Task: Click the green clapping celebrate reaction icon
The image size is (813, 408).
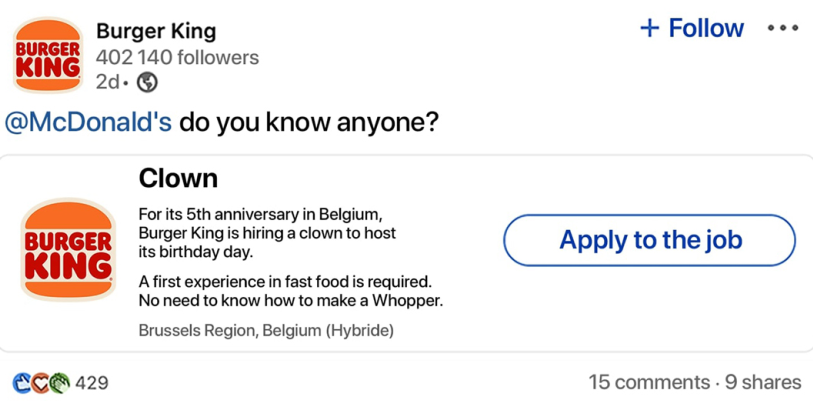Action: point(60,383)
